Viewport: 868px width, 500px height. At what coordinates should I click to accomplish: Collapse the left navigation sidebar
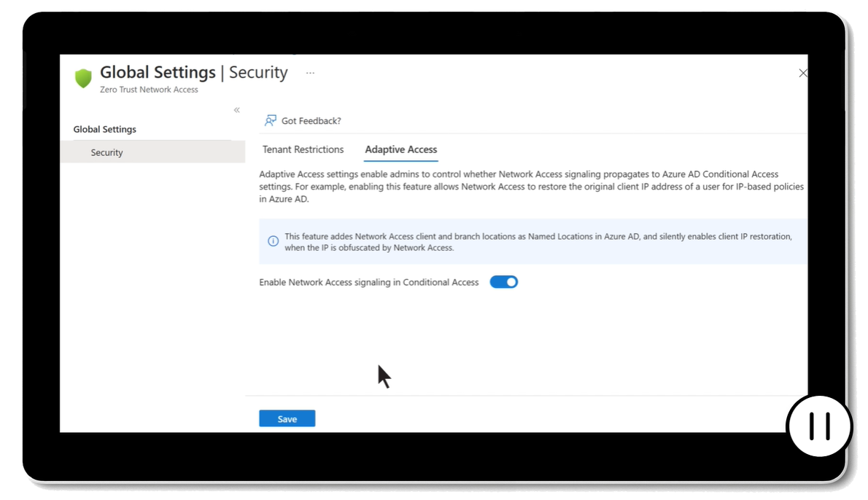tap(236, 110)
